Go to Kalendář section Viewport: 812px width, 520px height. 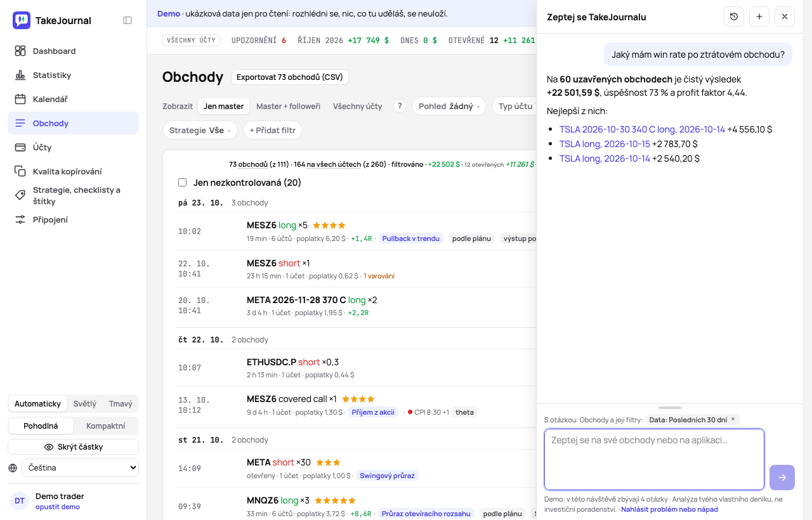(x=73, y=99)
